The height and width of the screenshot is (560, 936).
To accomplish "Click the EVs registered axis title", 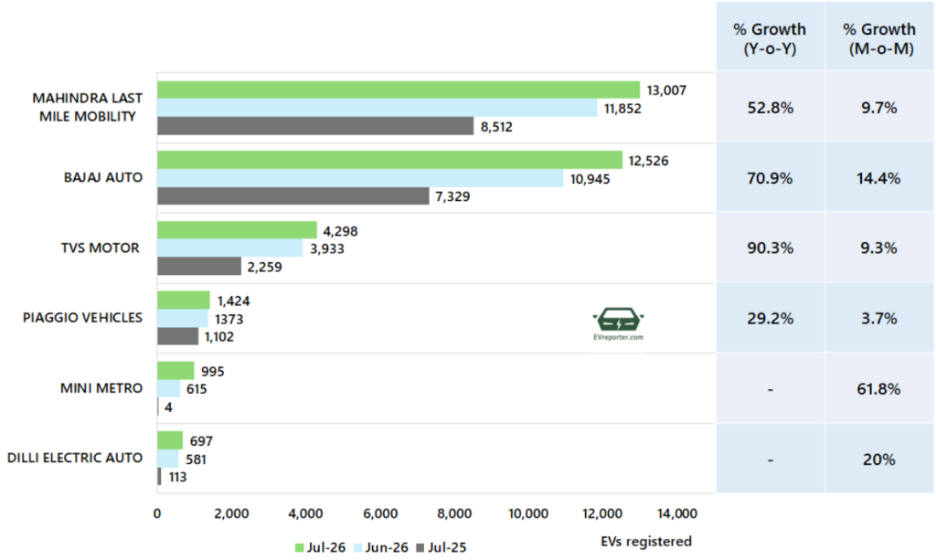I will pyautogui.click(x=646, y=541).
